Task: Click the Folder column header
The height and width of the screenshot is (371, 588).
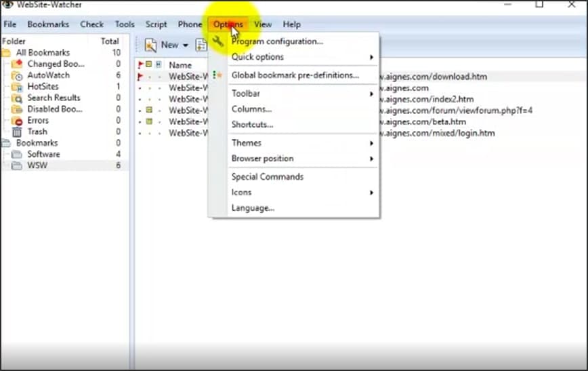Action: 14,41
